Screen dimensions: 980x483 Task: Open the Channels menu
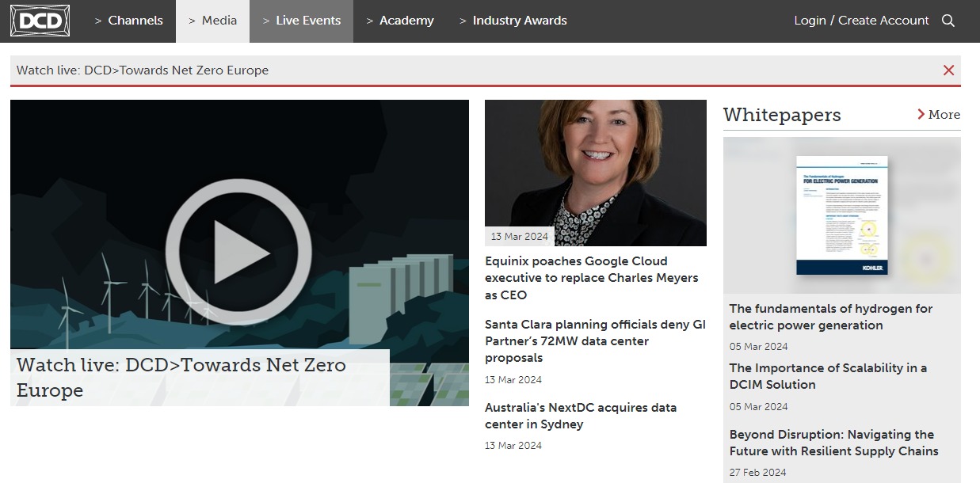click(x=128, y=21)
